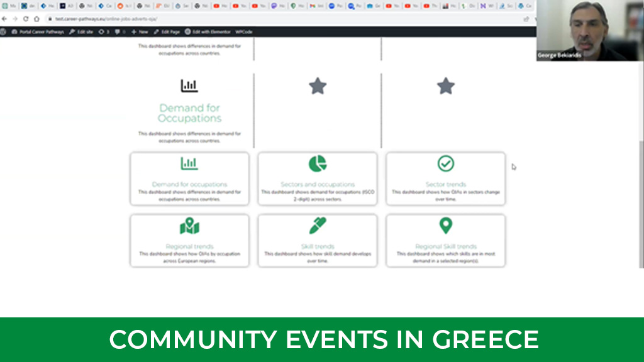Click the Sectors and occupations pie chart icon
644x362 pixels.
tap(317, 163)
